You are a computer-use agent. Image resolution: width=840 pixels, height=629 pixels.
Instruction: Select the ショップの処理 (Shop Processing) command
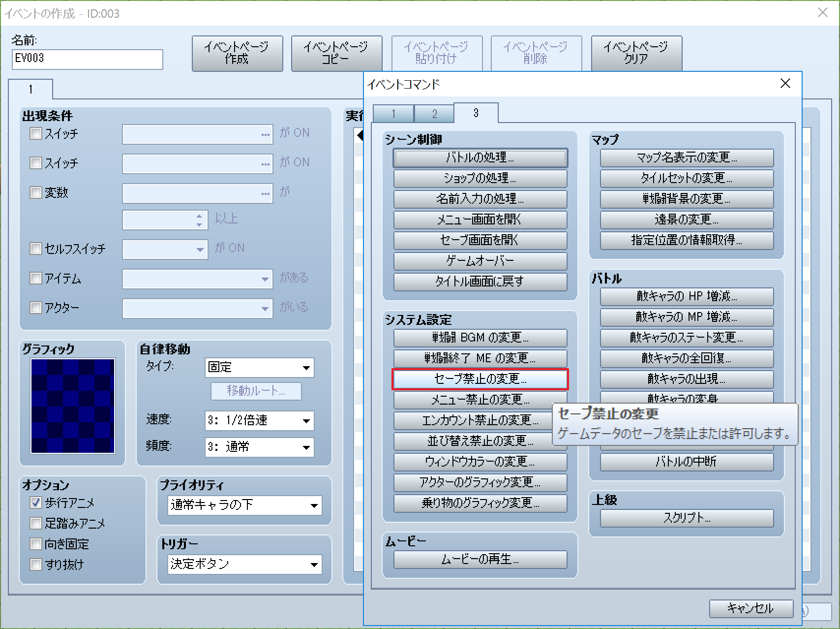pyautogui.click(x=480, y=179)
